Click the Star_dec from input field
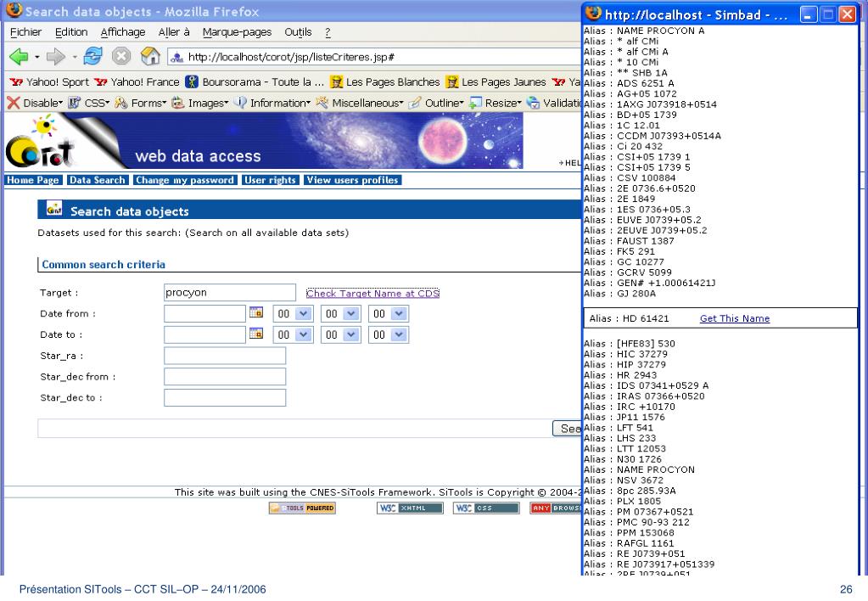This screenshot has height=601, width=868. 225,377
